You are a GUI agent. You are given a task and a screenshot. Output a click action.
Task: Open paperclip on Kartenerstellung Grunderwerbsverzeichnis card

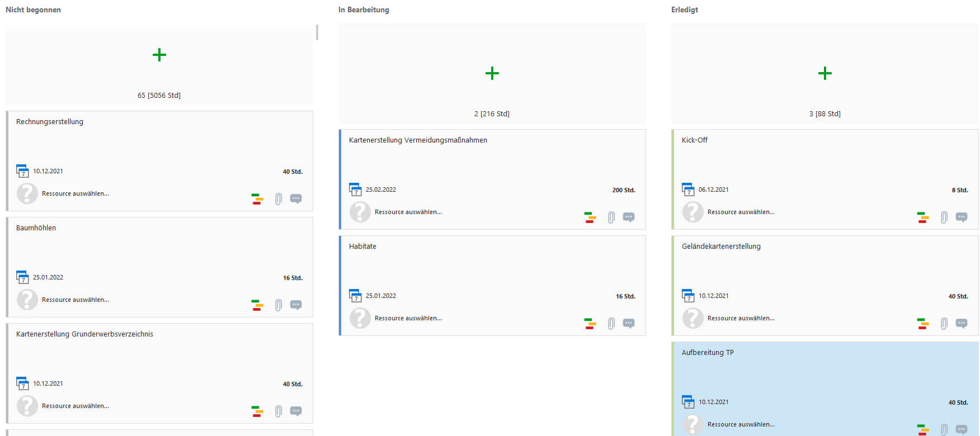pyautogui.click(x=278, y=411)
